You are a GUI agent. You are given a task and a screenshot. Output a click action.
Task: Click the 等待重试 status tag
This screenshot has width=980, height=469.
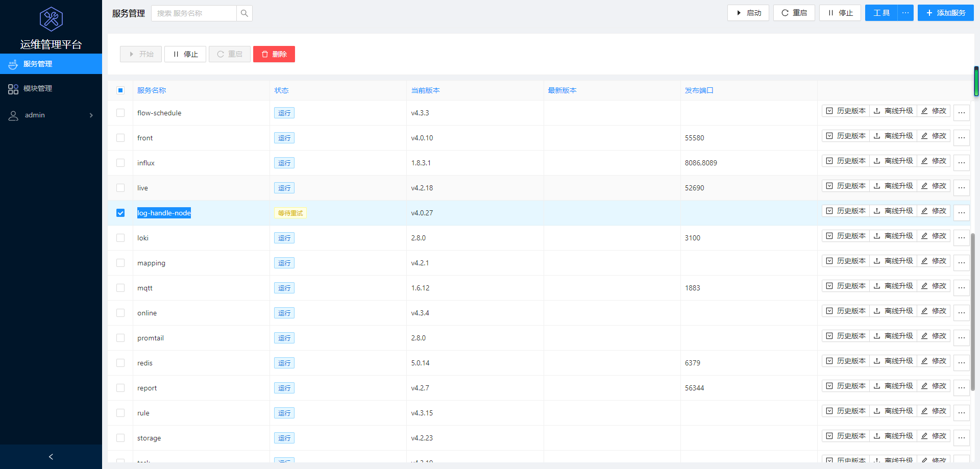click(290, 213)
